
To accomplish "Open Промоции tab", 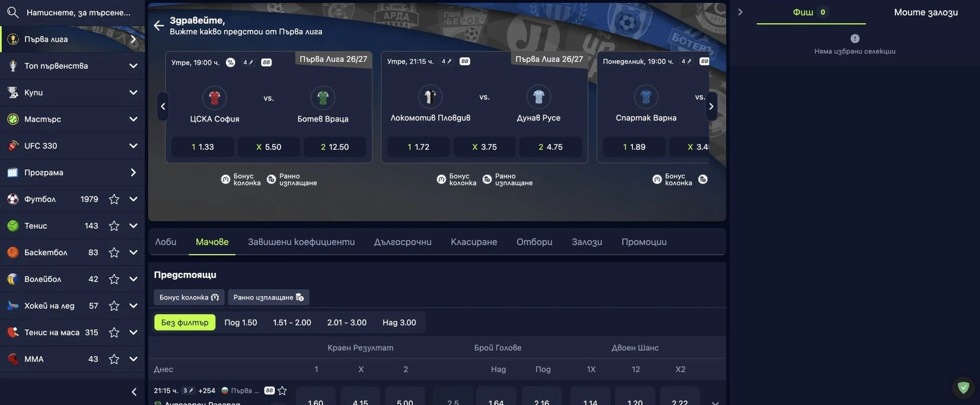I will (x=644, y=242).
